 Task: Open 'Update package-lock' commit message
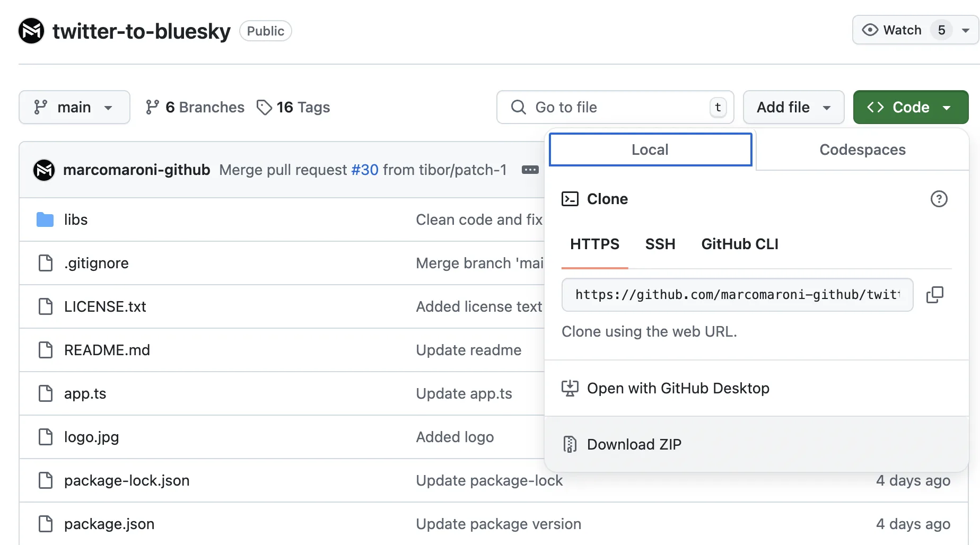(489, 480)
